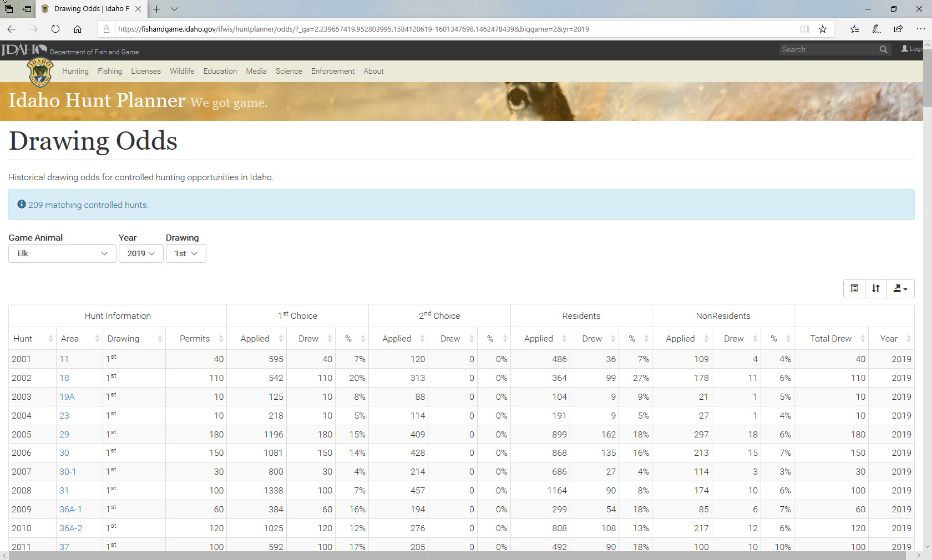Open the Drawing 1st dropdown

(186, 253)
